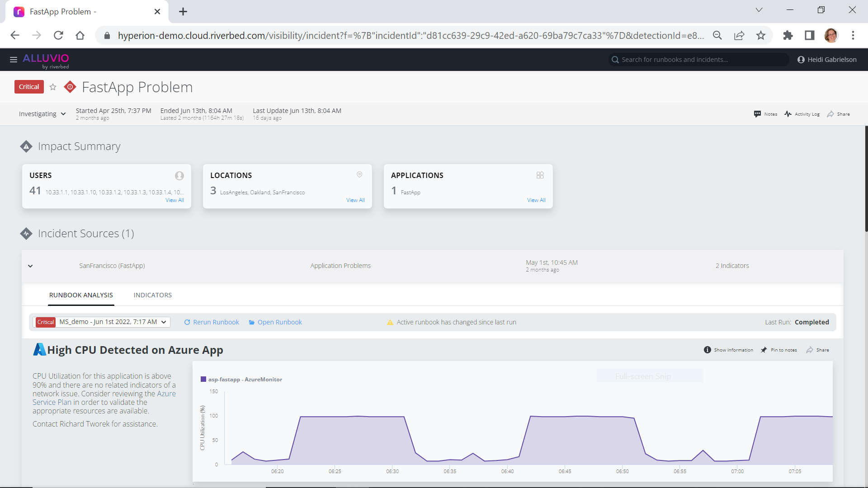
Task: Show information for High CPU widget
Action: pos(728,350)
